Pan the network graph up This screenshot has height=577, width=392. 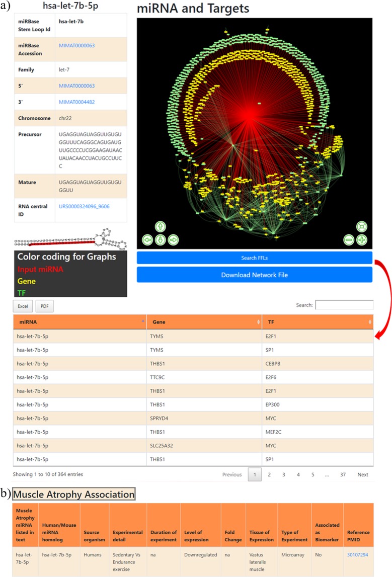[x=160, y=227]
